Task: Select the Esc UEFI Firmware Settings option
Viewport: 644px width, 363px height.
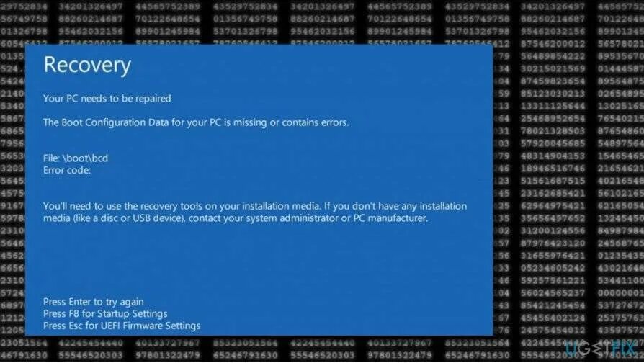Action: 122,326
